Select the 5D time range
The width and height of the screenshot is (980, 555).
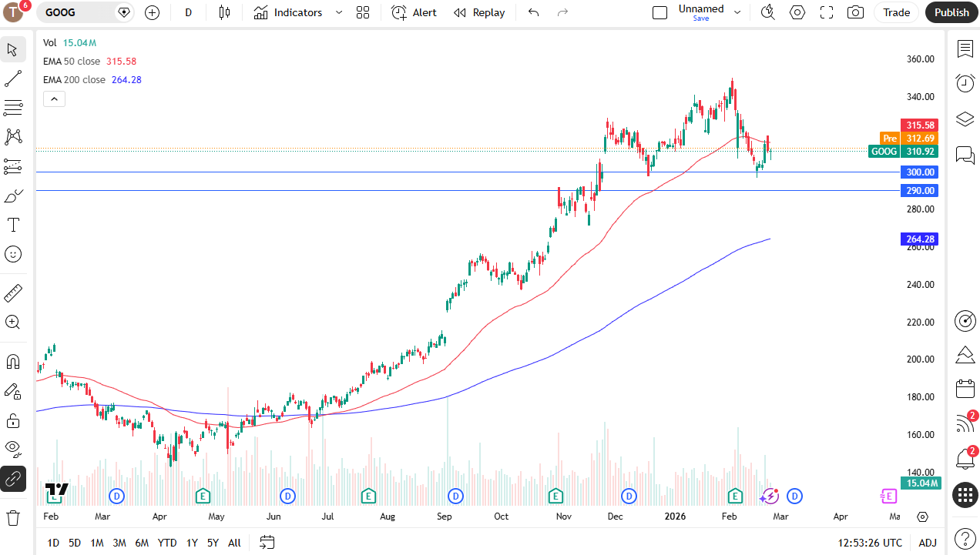75,543
